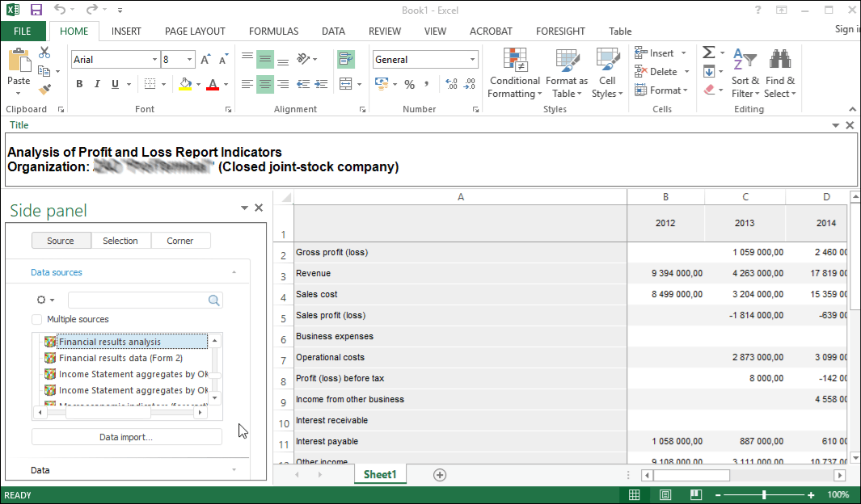Viewport: 861px width, 504px height.
Task: Switch to Selection tab in side panel
Action: click(120, 241)
